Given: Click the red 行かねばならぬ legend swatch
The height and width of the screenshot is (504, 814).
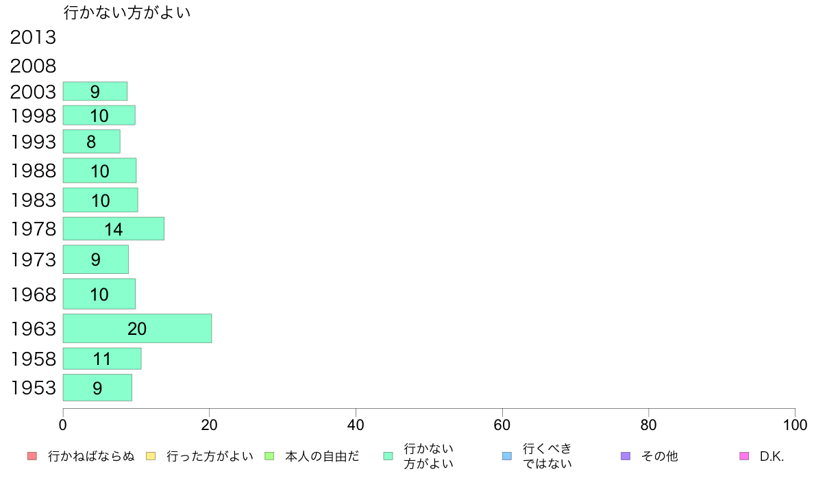Looking at the screenshot, I should tap(32, 456).
